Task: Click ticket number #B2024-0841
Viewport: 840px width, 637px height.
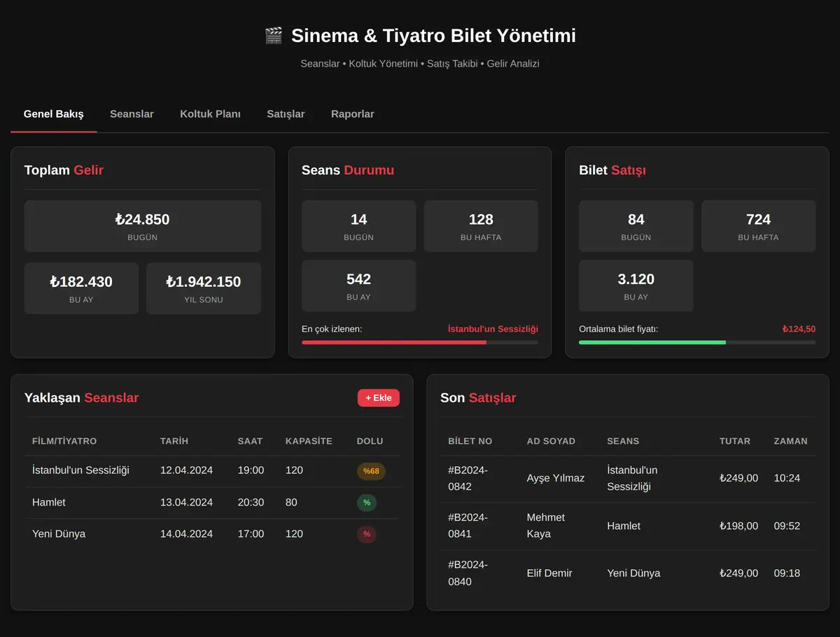Action: pyautogui.click(x=468, y=526)
